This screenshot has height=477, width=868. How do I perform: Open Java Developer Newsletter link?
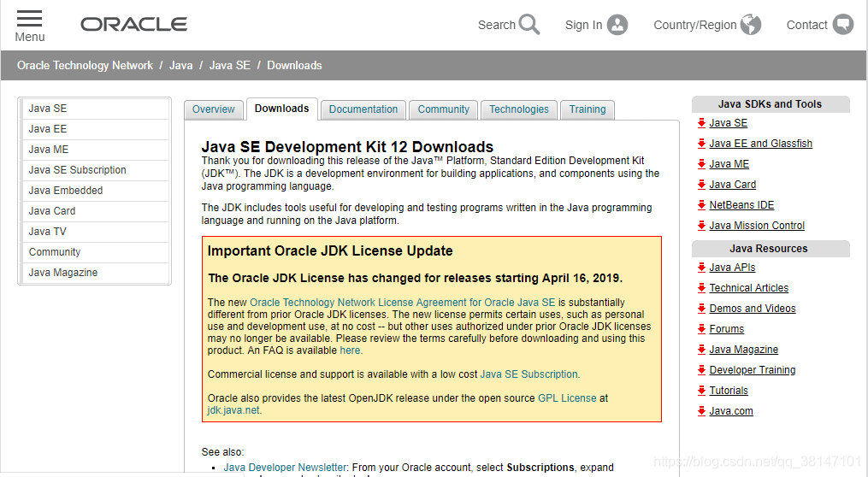[285, 467]
